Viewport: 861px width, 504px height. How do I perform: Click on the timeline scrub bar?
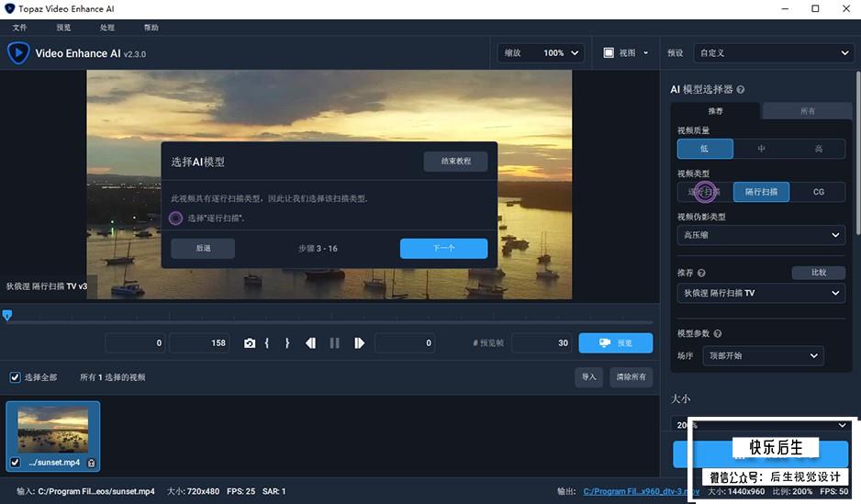[330, 322]
